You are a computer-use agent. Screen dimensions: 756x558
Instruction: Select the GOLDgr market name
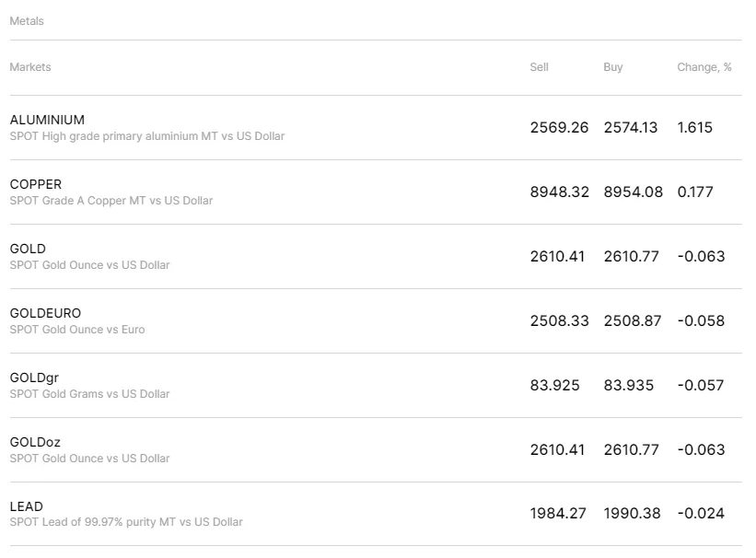[34, 378]
